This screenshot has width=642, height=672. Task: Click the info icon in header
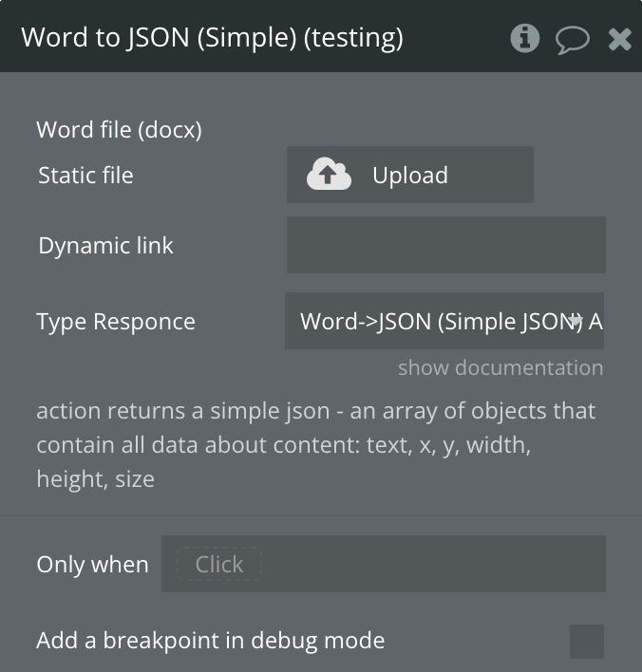point(524,38)
